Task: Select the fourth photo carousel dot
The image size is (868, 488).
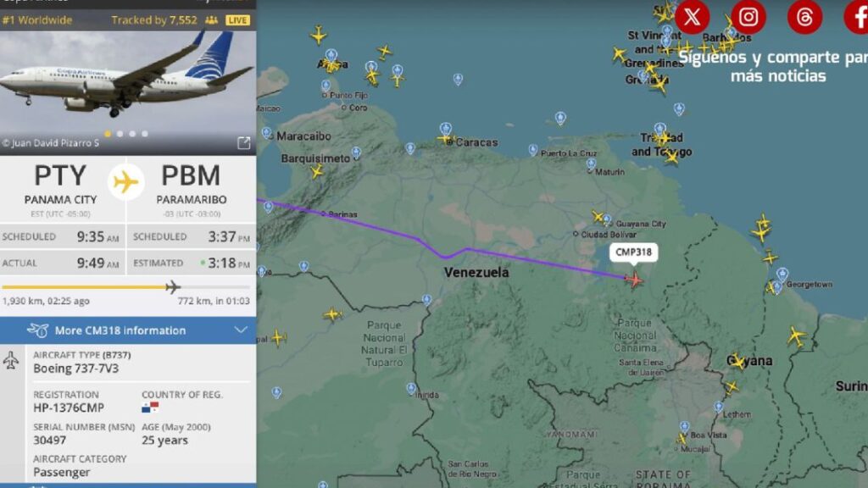Action: (x=144, y=133)
